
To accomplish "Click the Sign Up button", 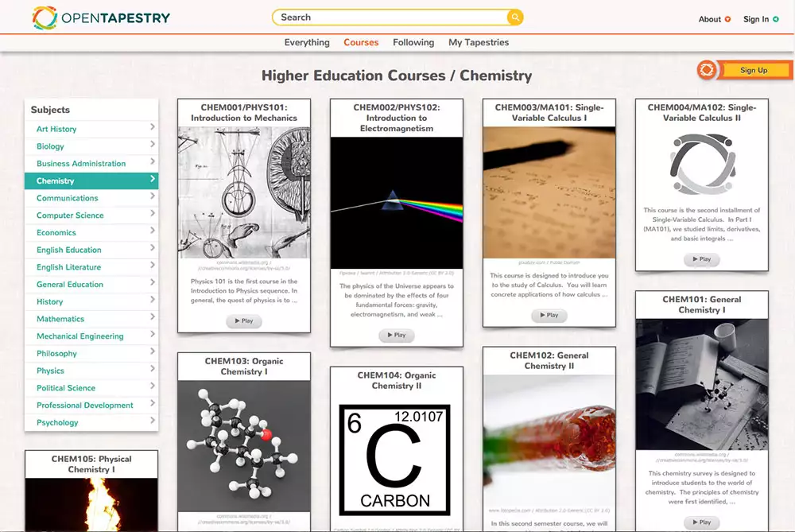I will click(x=753, y=70).
